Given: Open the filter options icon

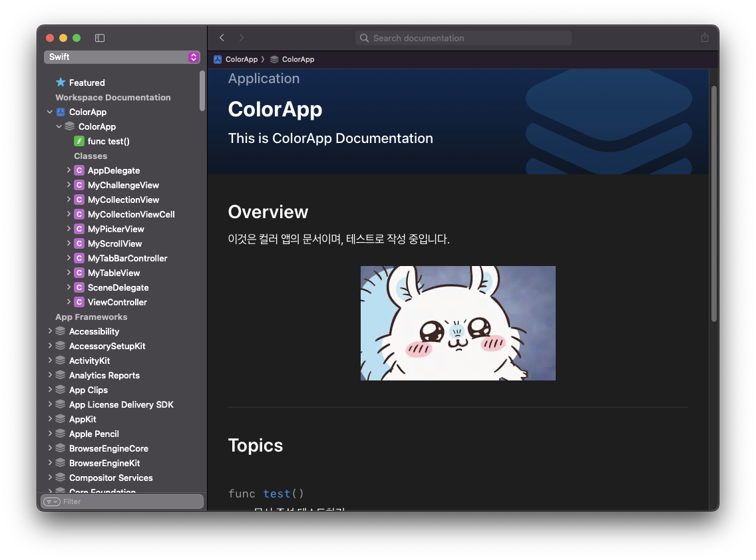Looking at the screenshot, I should tap(52, 501).
